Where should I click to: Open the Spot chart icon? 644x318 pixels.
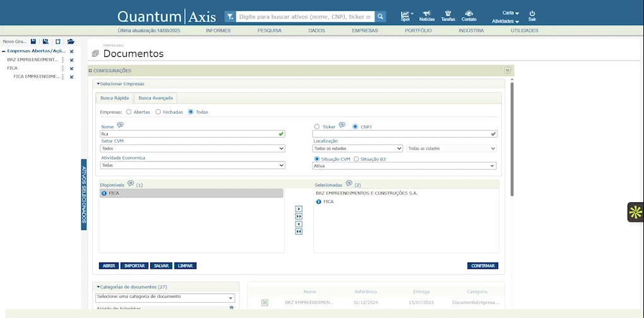click(x=405, y=15)
